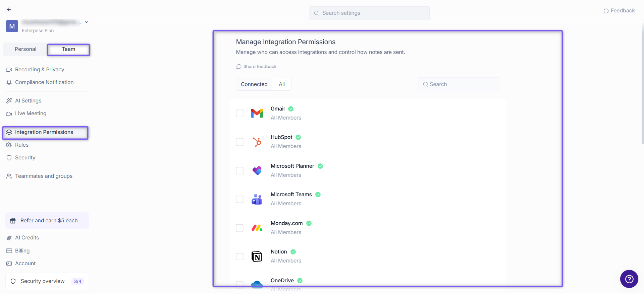Click the page vertical scrollbar

(642, 84)
